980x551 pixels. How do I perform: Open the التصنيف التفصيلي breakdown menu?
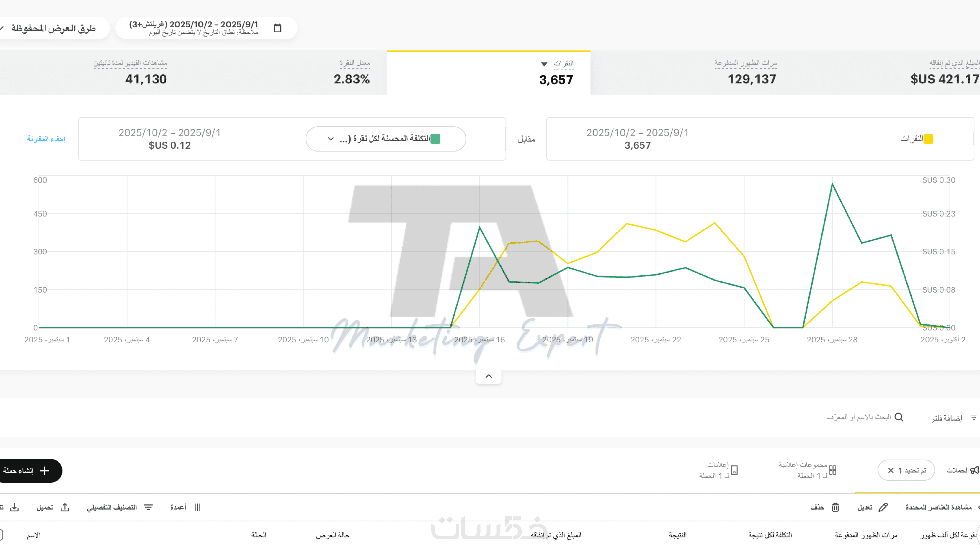tap(120, 507)
